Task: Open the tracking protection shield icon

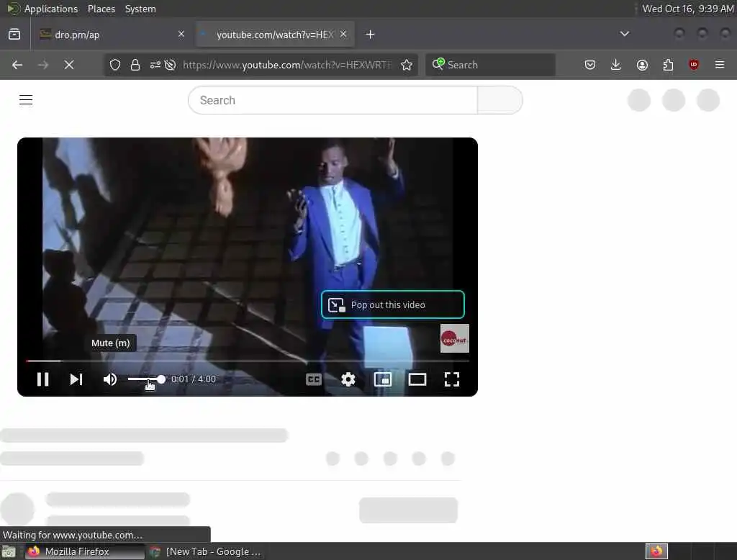Action: (115, 64)
